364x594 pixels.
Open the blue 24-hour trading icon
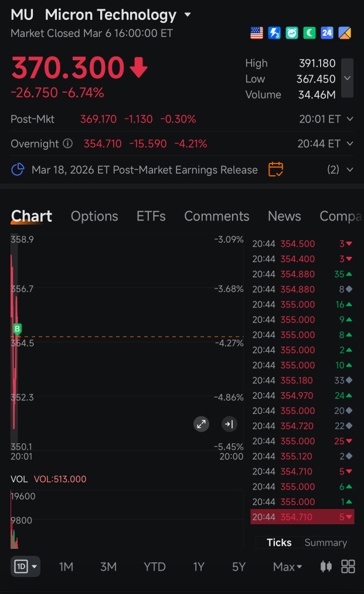pos(327,33)
